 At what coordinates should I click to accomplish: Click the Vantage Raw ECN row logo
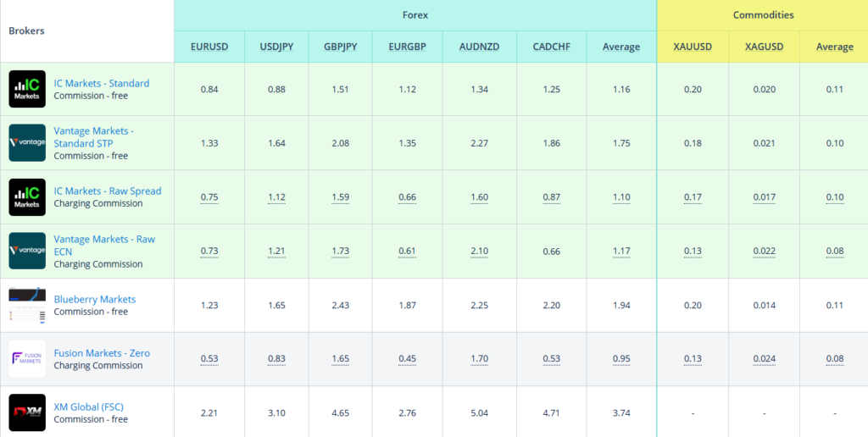coord(27,251)
